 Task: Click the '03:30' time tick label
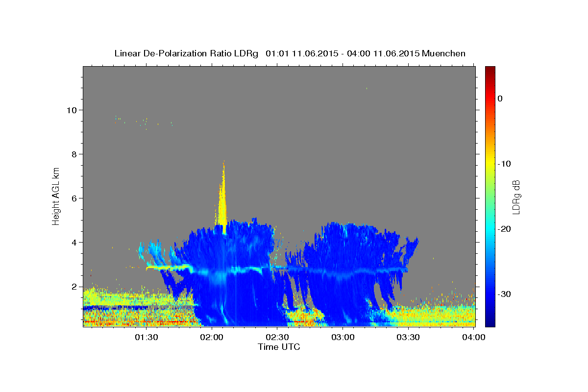pos(408,337)
